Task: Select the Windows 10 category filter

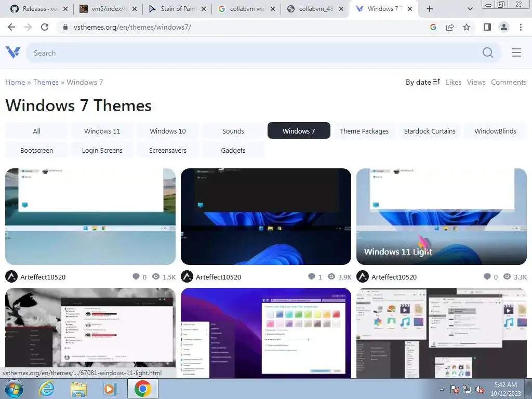Action: point(168,131)
